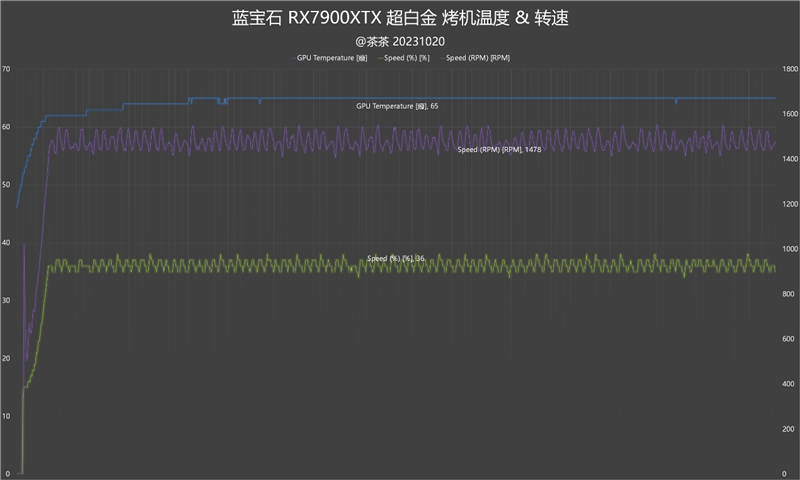Click the 20 label on left axis
Screen dimensions: 800x480
(6, 358)
